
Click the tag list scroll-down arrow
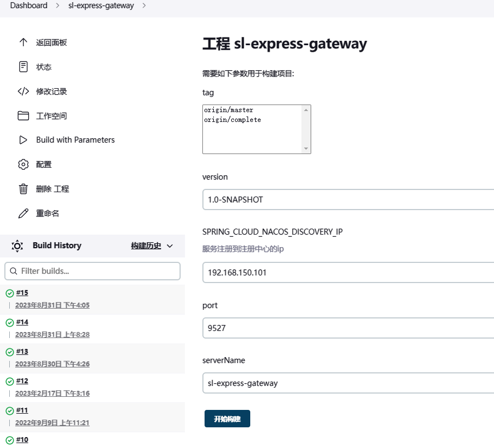click(306, 149)
